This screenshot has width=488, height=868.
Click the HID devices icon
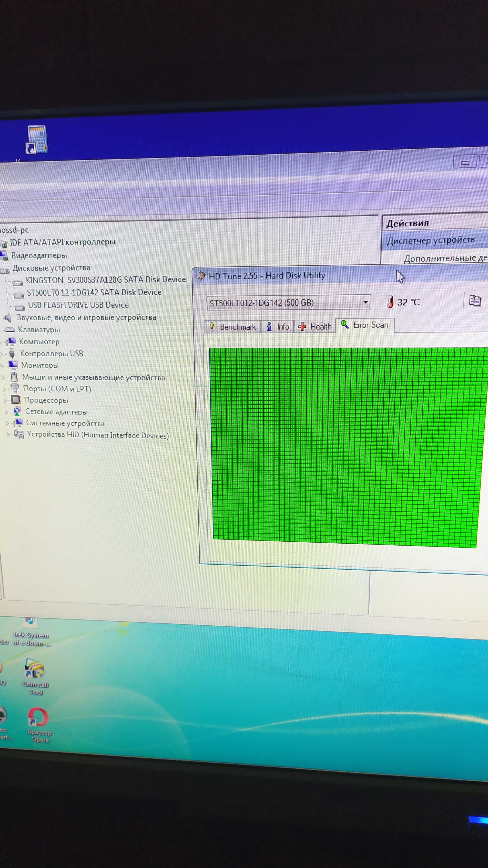[x=19, y=434]
